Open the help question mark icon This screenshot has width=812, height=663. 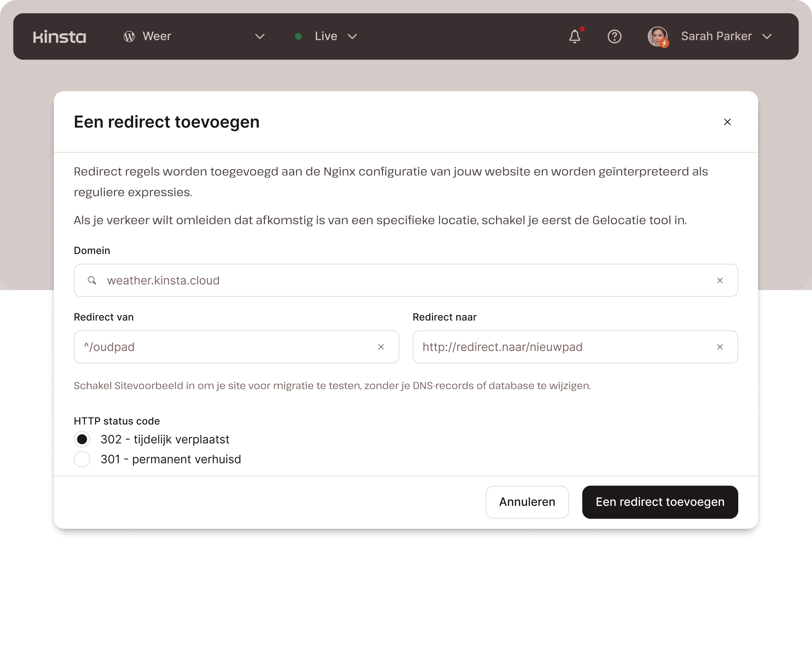[x=614, y=37]
